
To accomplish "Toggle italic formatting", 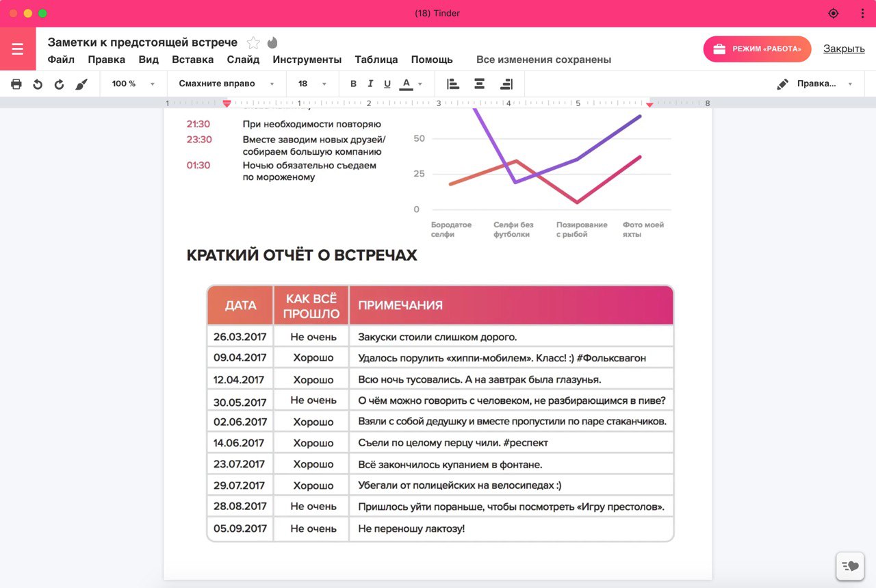I will point(370,84).
